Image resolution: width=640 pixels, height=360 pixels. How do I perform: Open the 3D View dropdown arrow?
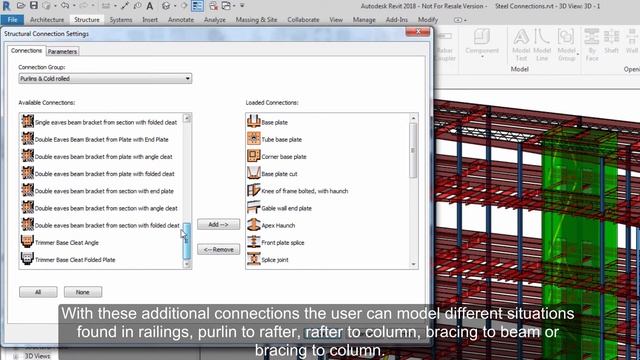[175, 6]
